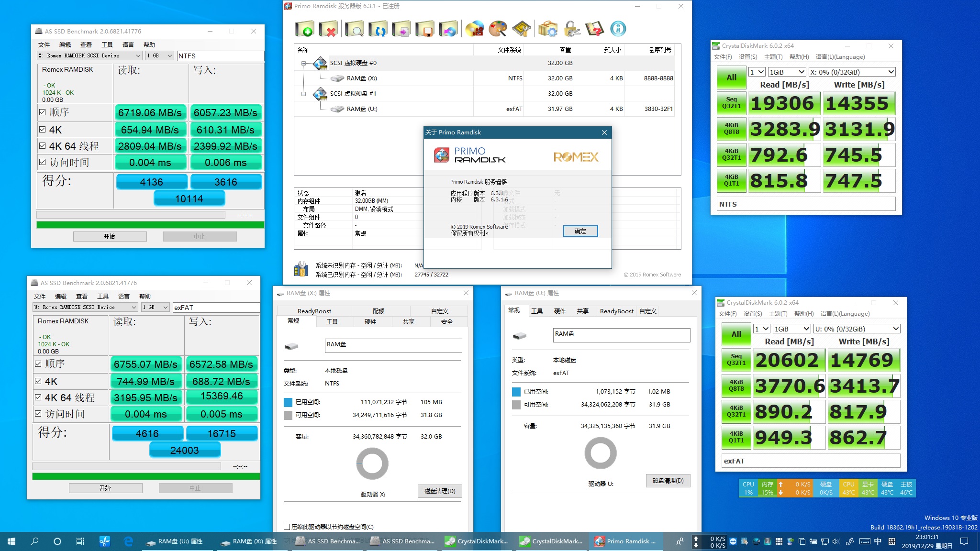Open 主题(T) menu in the U: CrystalDiskMark
The height and width of the screenshot is (551, 980).
tap(778, 314)
